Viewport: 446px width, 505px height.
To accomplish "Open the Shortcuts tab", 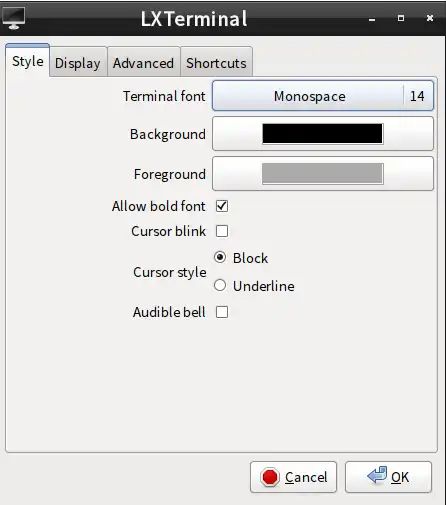I will [216, 63].
